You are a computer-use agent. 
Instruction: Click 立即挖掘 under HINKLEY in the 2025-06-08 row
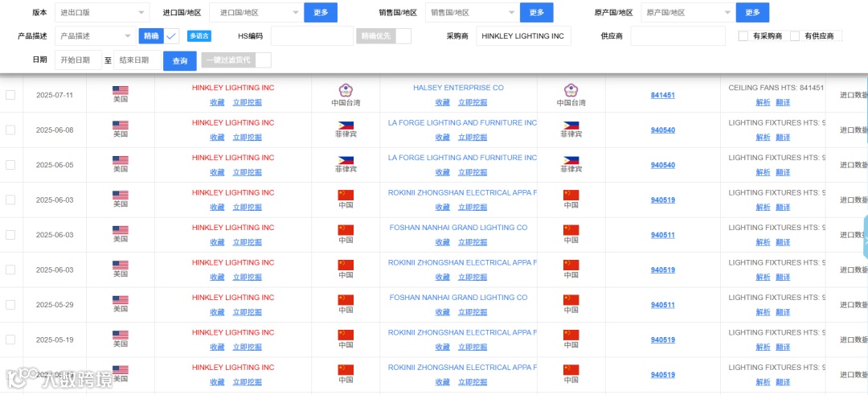(247, 137)
